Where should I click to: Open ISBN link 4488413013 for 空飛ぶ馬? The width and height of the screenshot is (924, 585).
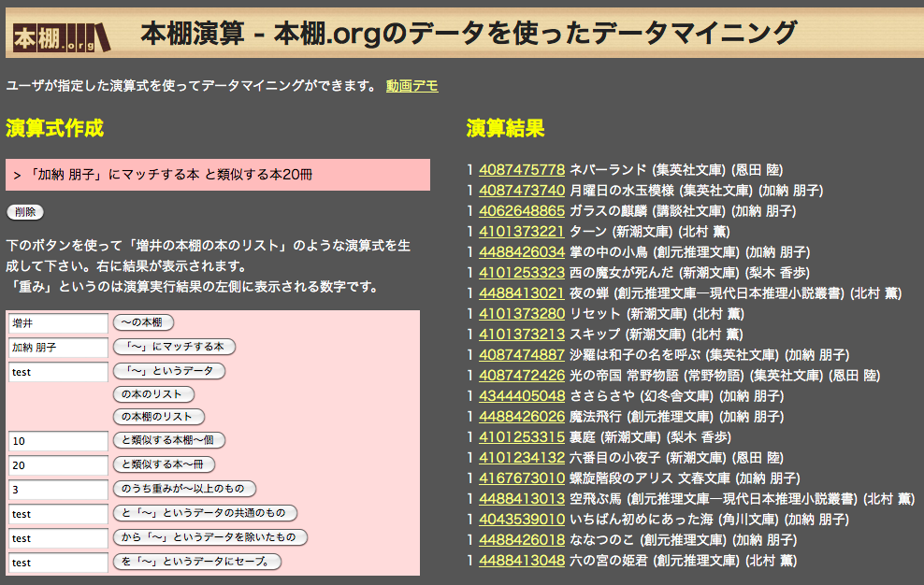coord(522,500)
